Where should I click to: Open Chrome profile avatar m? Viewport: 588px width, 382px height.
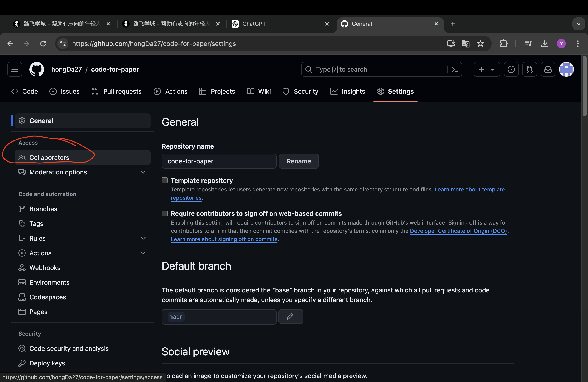click(x=561, y=44)
